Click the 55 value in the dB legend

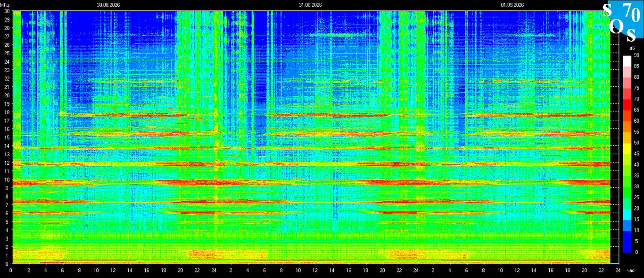click(636, 132)
